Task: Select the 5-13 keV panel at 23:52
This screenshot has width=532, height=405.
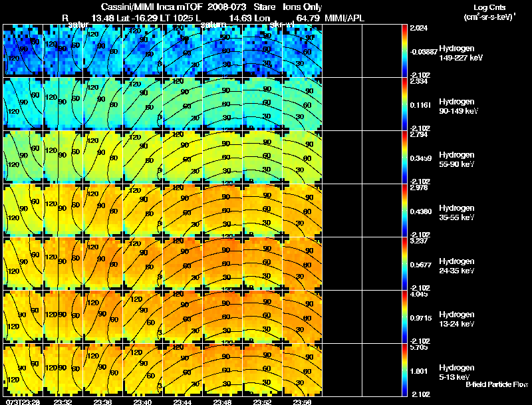Action: (x=263, y=370)
